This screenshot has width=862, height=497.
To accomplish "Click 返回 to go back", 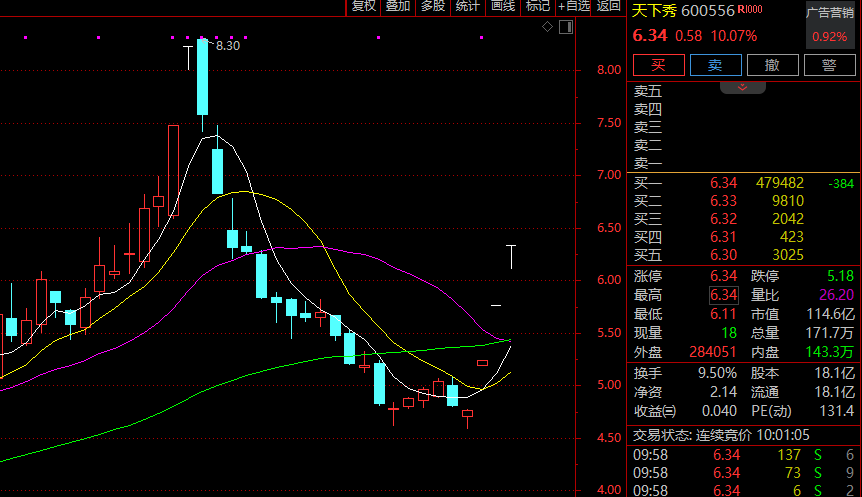I will (x=609, y=7).
